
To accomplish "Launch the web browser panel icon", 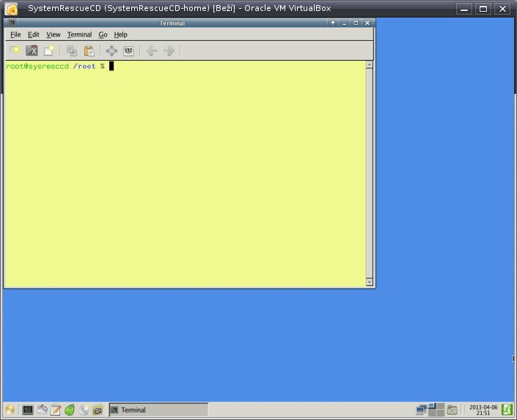I will pos(98,410).
